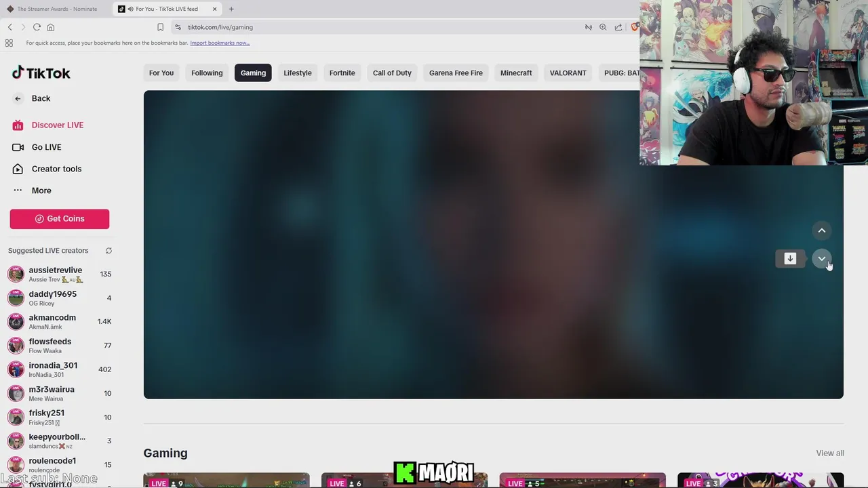Open the Gaming LIVE thumbnail with 3 viewers
Viewport: 868px width, 488px height.
[x=761, y=481]
